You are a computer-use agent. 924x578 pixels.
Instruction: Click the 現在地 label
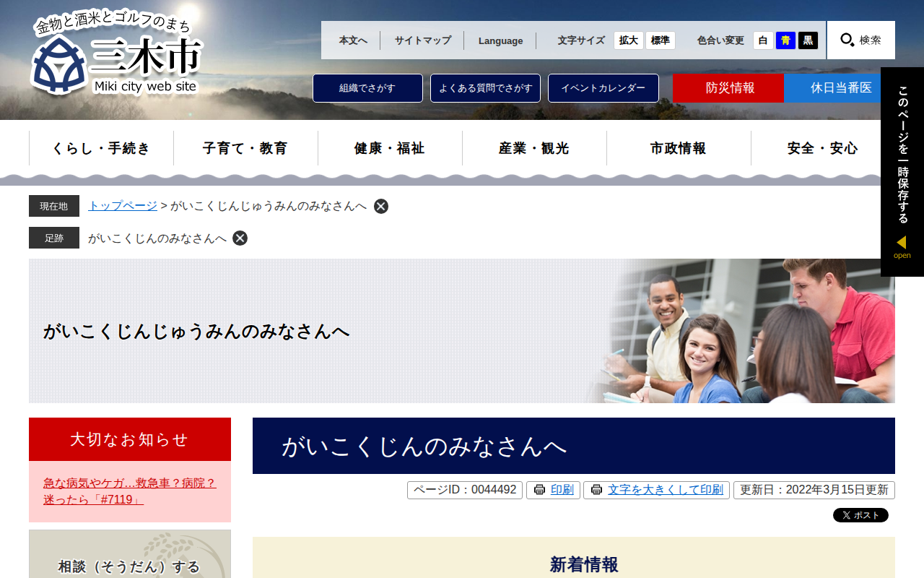click(x=54, y=206)
